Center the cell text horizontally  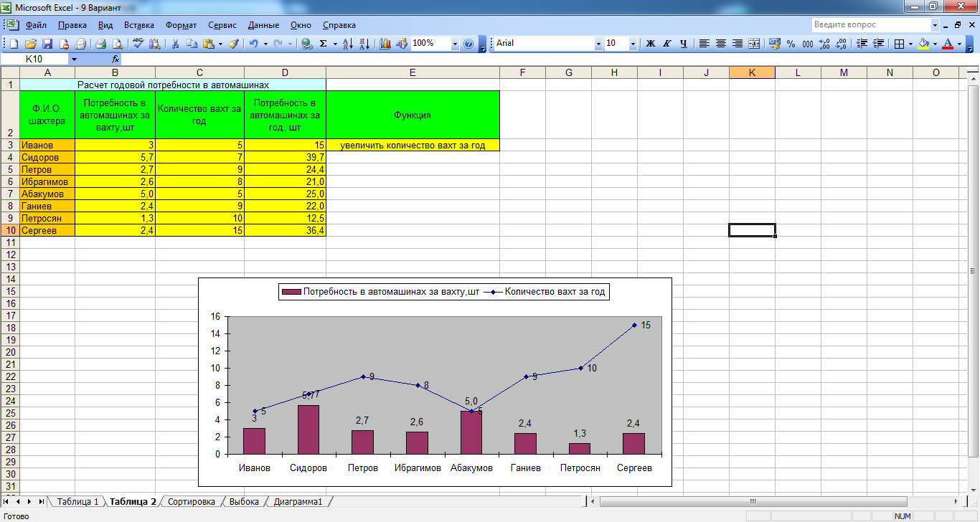pos(721,44)
